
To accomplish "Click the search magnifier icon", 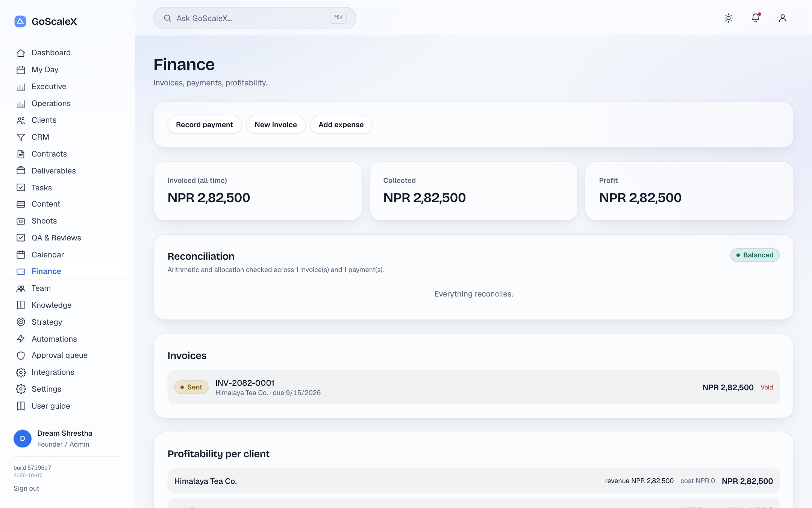I will tap(168, 18).
